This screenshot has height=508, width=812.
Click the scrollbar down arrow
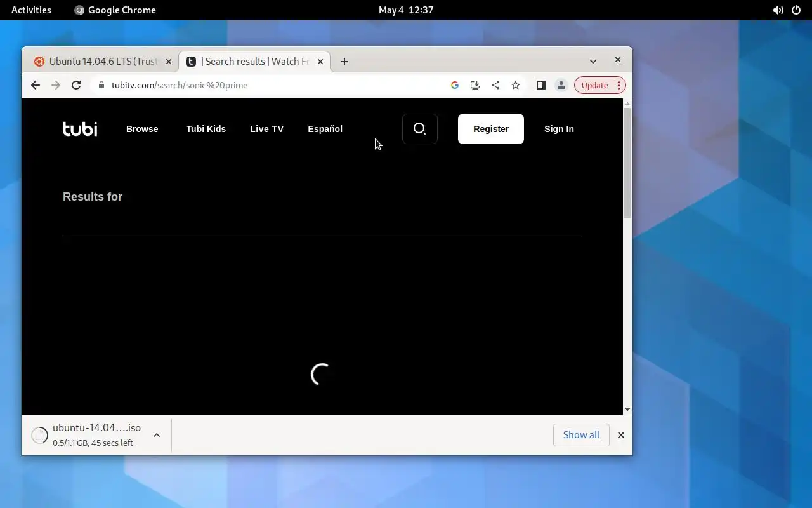point(628,410)
